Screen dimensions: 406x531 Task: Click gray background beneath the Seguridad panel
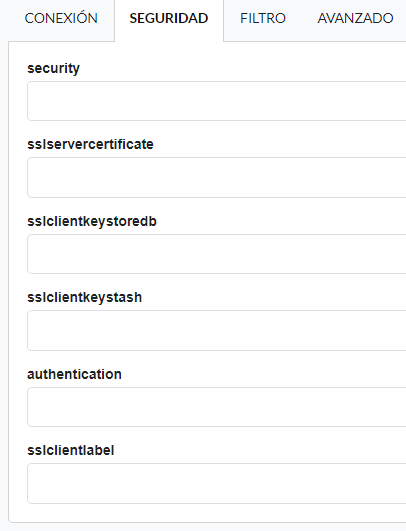203,527
